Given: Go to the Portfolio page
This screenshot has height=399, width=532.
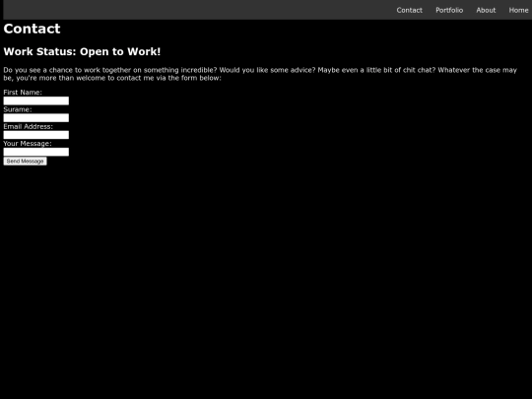Looking at the screenshot, I should click(x=449, y=10).
